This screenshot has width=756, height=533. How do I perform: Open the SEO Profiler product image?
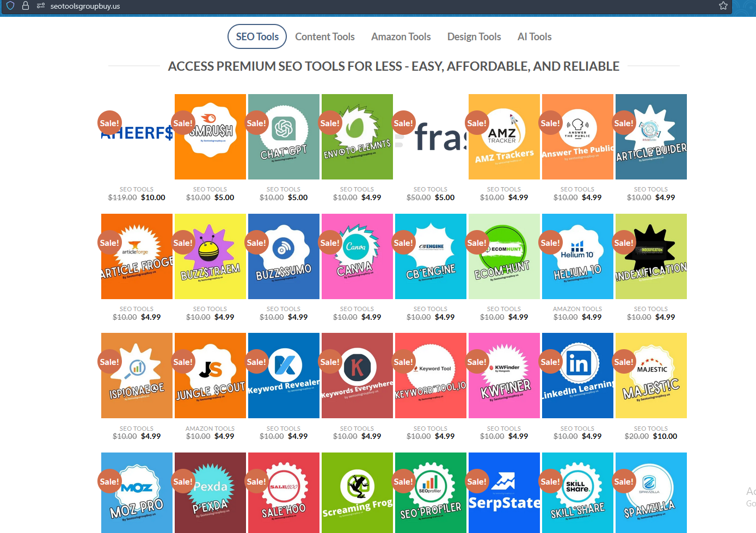click(431, 493)
